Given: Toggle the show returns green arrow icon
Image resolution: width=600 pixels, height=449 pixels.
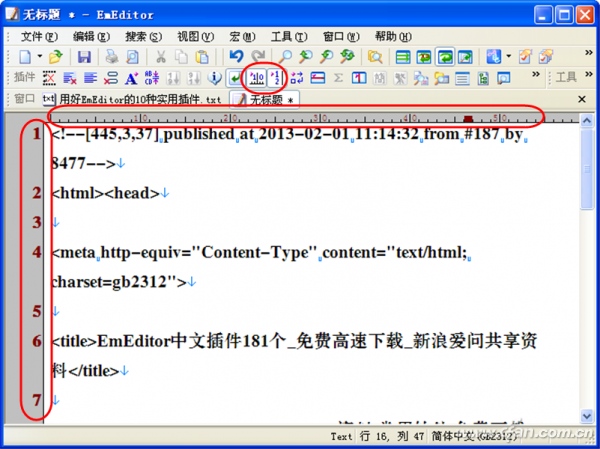Looking at the screenshot, I should pyautogui.click(x=235, y=78).
